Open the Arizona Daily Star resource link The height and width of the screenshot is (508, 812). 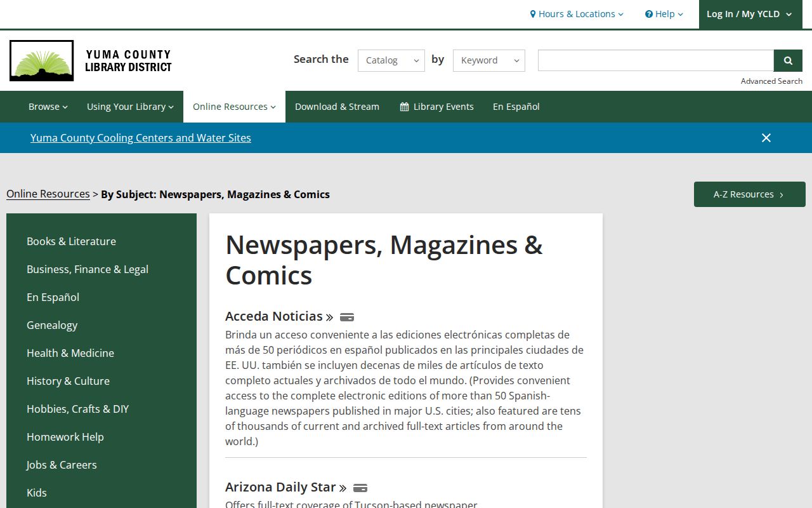(x=286, y=487)
